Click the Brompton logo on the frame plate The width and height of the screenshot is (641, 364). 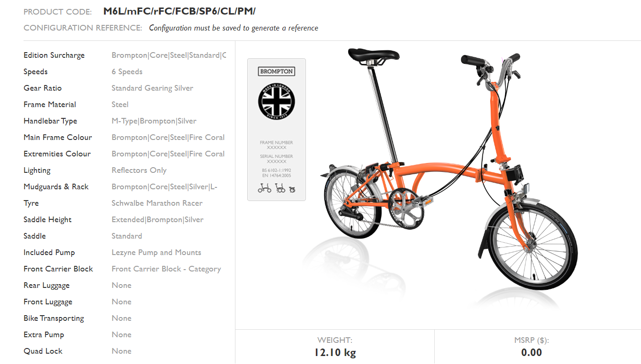click(276, 71)
